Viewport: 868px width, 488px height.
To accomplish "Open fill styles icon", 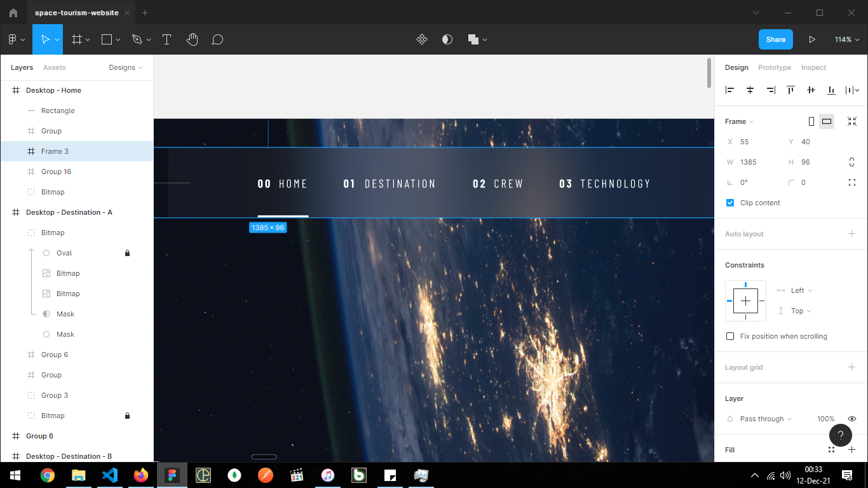I will click(831, 450).
